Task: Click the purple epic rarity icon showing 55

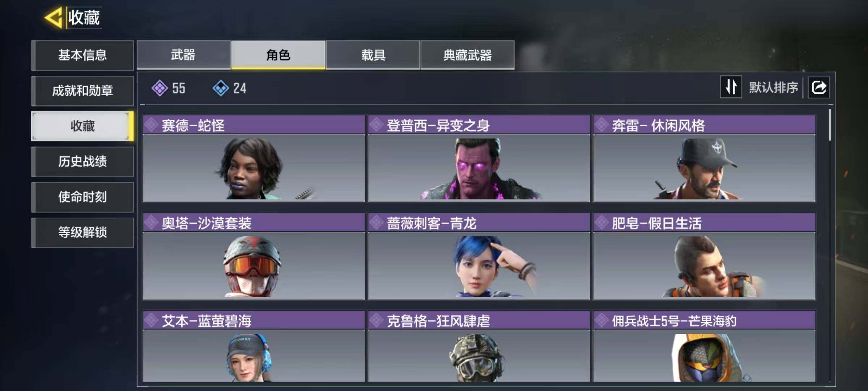Action: pyautogui.click(x=159, y=88)
